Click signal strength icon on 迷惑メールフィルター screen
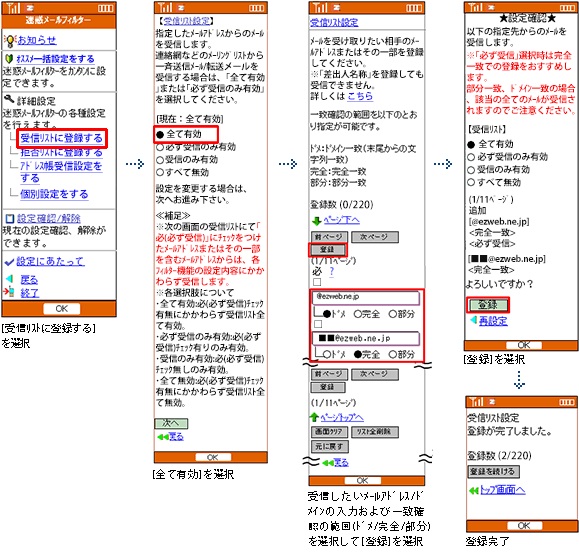 click(13, 8)
